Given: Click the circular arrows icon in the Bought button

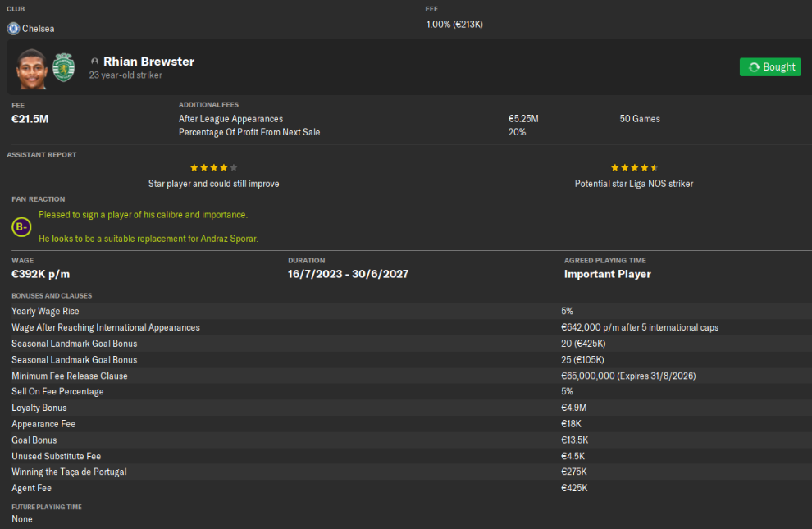Looking at the screenshot, I should click(754, 67).
